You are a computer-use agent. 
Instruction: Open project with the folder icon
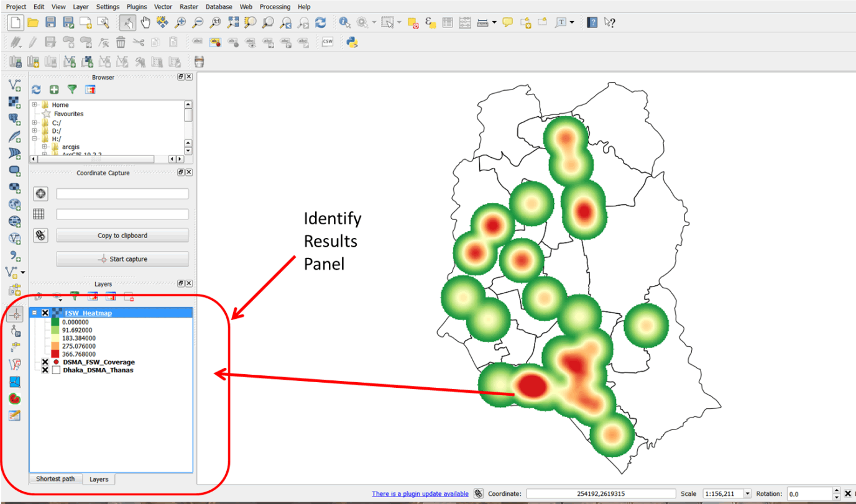(x=34, y=22)
